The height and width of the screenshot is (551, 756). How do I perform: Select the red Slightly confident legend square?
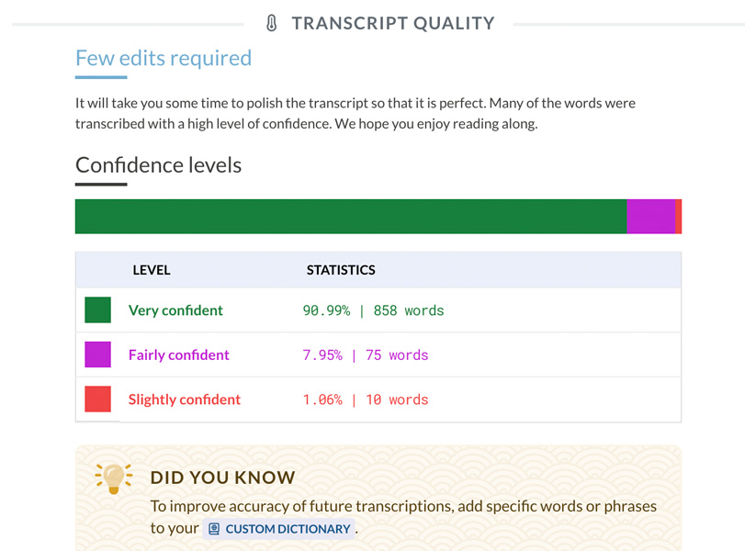tap(97, 399)
